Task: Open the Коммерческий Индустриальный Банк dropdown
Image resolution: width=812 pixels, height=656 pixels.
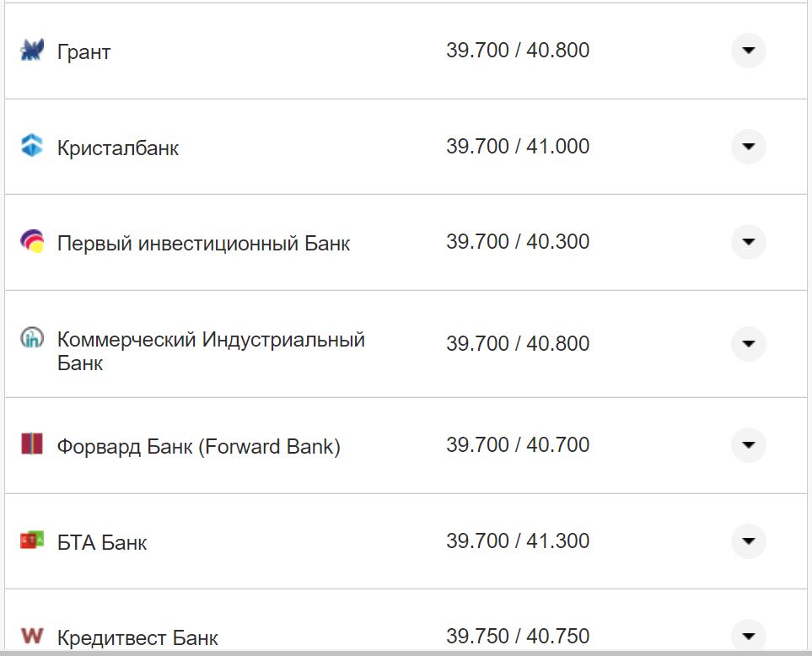Action: pyautogui.click(x=748, y=344)
